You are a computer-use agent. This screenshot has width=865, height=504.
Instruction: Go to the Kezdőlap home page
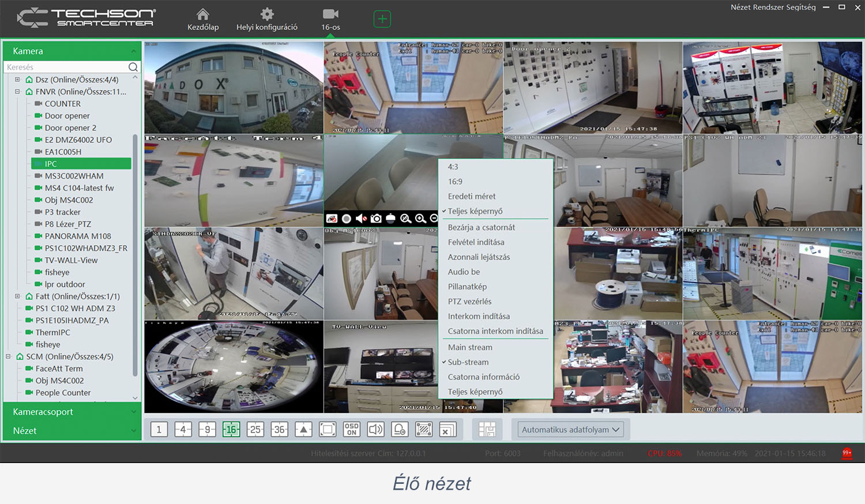pyautogui.click(x=203, y=19)
